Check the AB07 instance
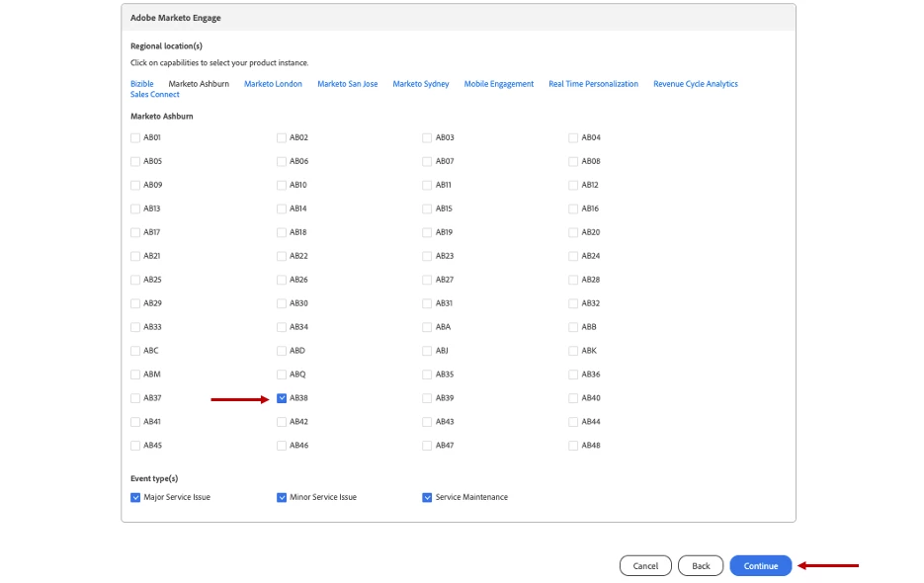The width and height of the screenshot is (924, 583). [427, 161]
